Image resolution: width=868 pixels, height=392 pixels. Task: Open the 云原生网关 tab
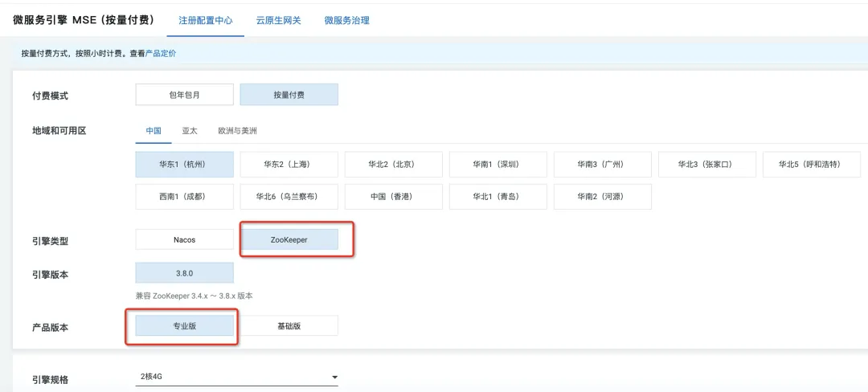[x=278, y=20]
